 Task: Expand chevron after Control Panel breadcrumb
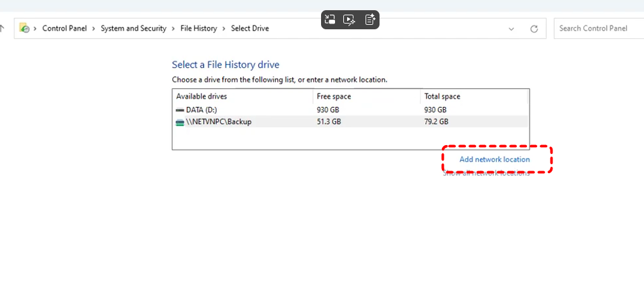(x=95, y=29)
